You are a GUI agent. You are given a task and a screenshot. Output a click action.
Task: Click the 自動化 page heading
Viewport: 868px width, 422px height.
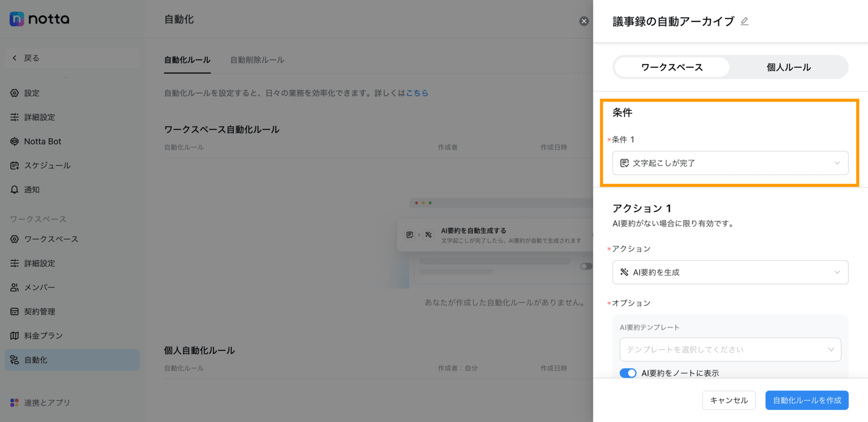(x=179, y=20)
